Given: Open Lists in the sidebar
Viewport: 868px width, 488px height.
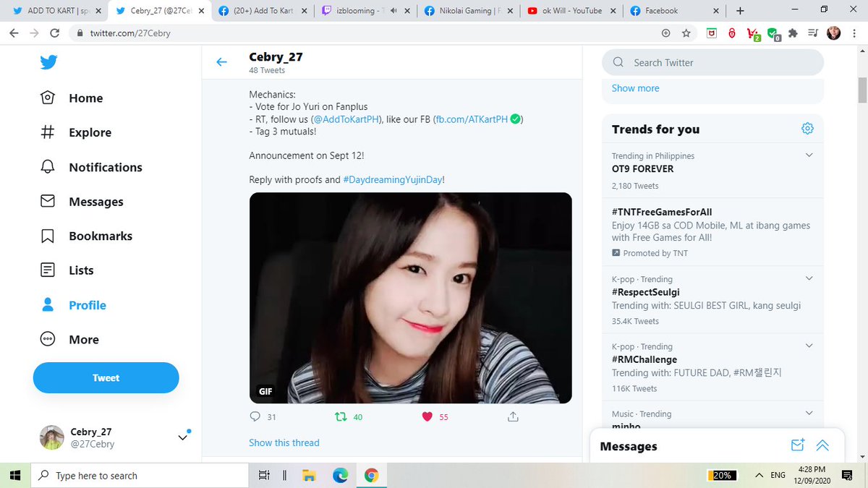Looking at the screenshot, I should (x=67, y=270).
